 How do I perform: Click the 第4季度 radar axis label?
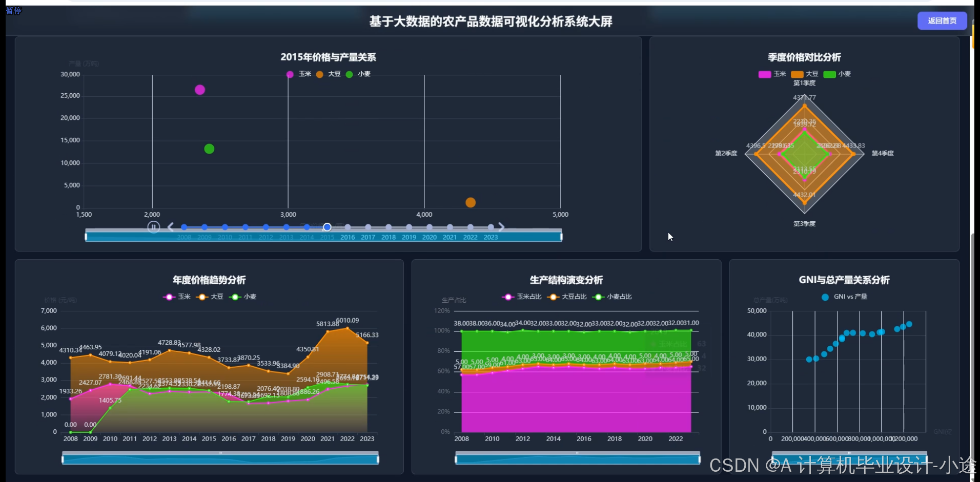click(x=883, y=153)
